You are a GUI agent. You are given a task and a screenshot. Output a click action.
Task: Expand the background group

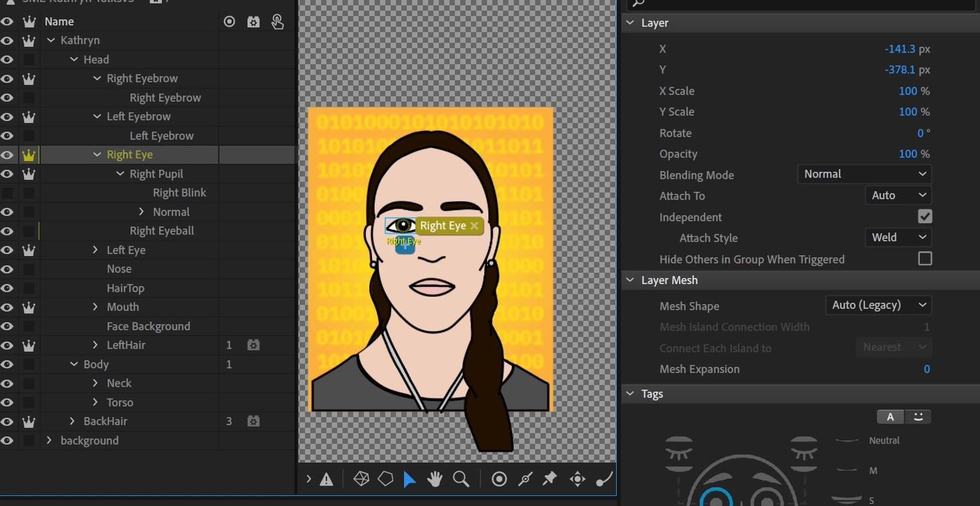(x=49, y=440)
